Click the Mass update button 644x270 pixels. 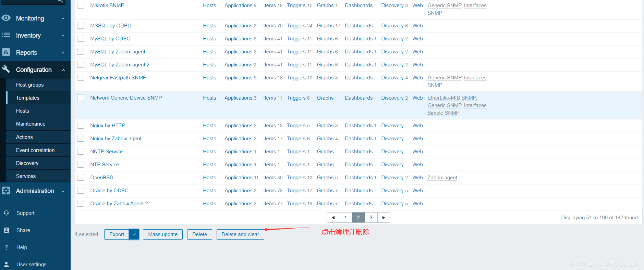[x=163, y=234]
